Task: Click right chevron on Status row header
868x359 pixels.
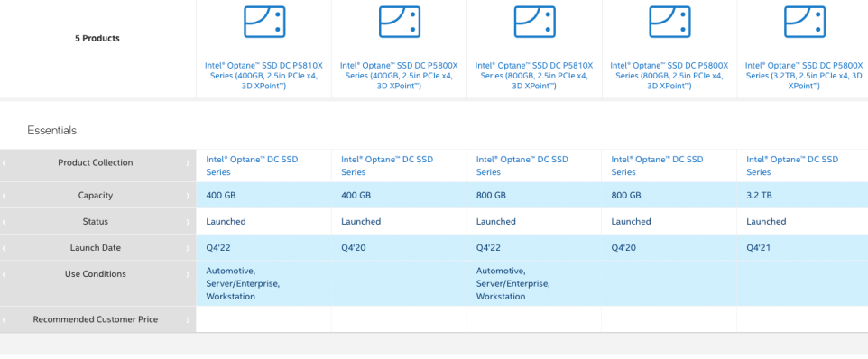Action: point(188,222)
